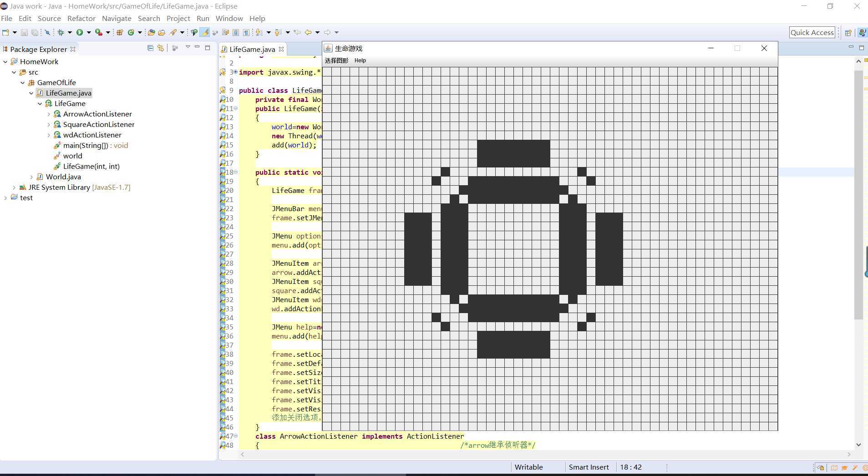
Task: Toggle Link with Editor in Package Explorer
Action: point(160,48)
